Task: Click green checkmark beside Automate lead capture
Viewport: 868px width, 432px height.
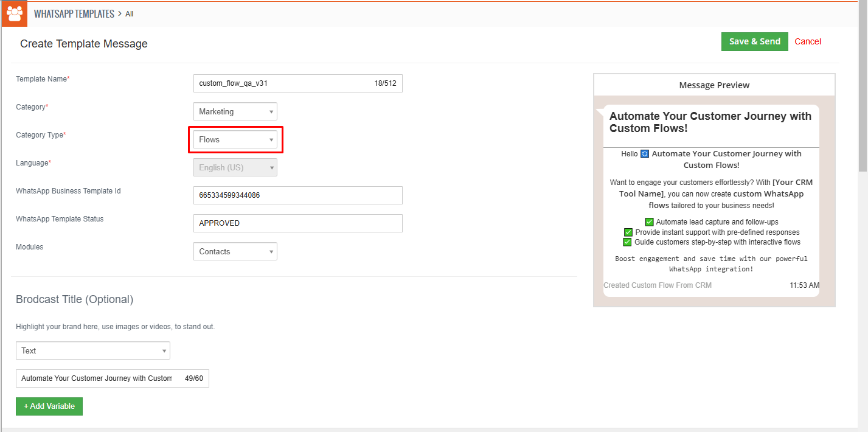Action: pos(650,222)
